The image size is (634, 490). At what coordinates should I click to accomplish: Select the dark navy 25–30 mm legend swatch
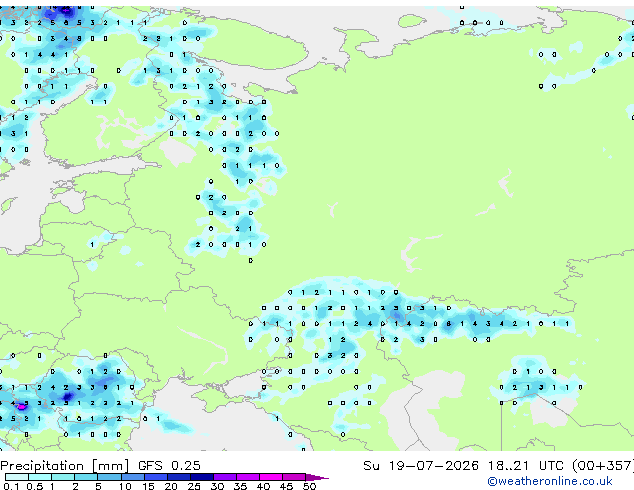[x=202, y=477]
